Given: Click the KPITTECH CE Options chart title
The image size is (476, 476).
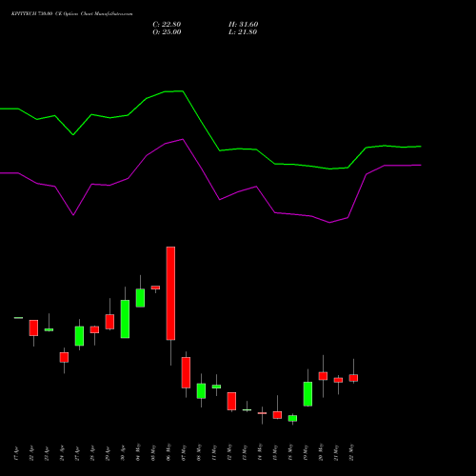Looking at the screenshot, I should pyautogui.click(x=71, y=14).
